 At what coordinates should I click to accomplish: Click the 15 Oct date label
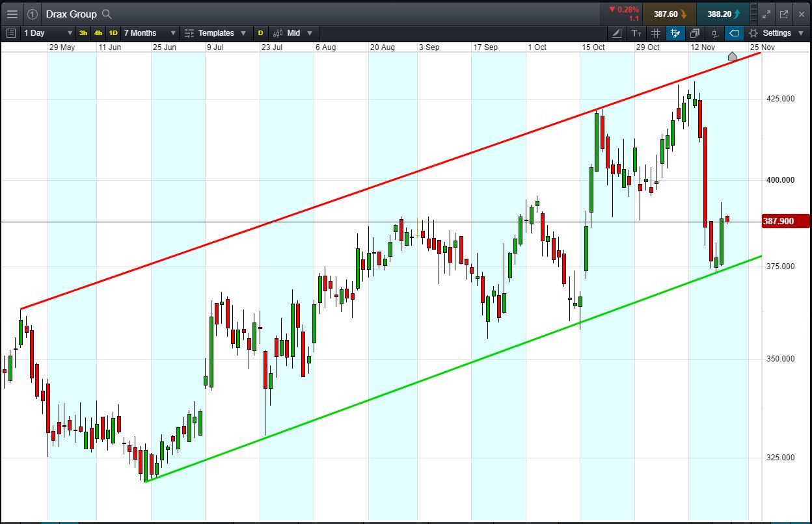[x=593, y=47]
